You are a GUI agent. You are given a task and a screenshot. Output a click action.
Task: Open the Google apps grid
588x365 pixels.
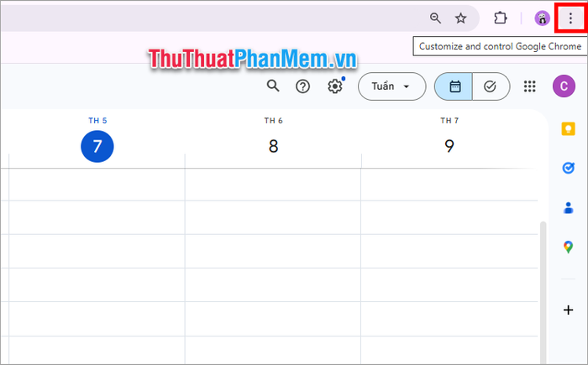[529, 86]
